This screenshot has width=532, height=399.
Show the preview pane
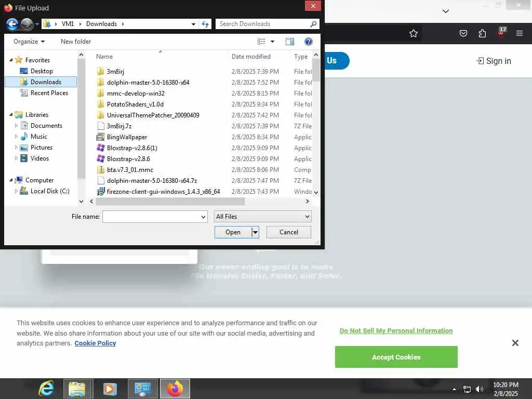[x=290, y=42]
